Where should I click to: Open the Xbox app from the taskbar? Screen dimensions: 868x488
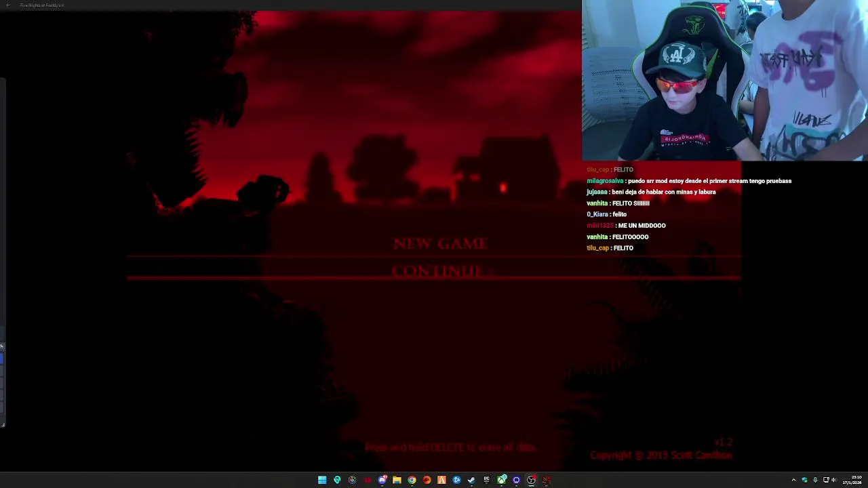click(502, 480)
